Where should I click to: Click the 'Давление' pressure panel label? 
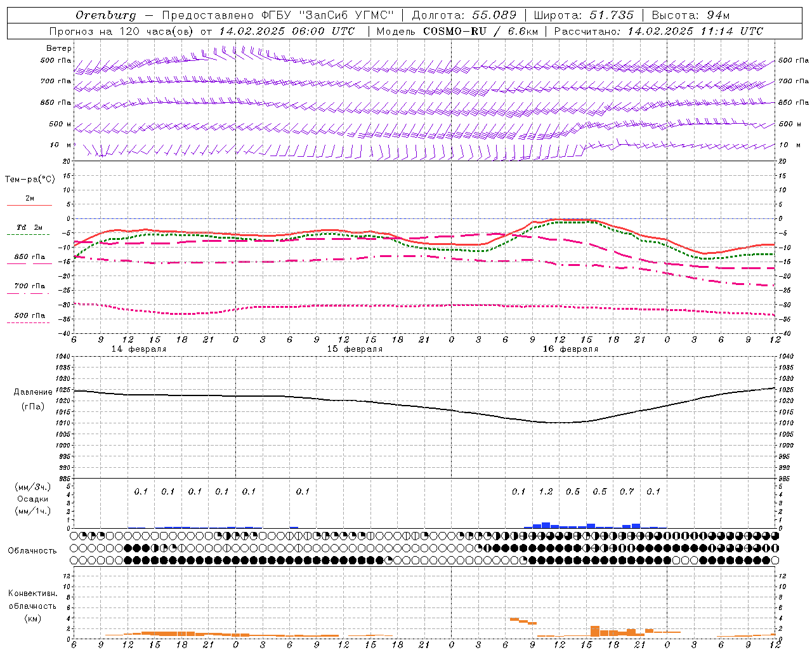click(33, 392)
